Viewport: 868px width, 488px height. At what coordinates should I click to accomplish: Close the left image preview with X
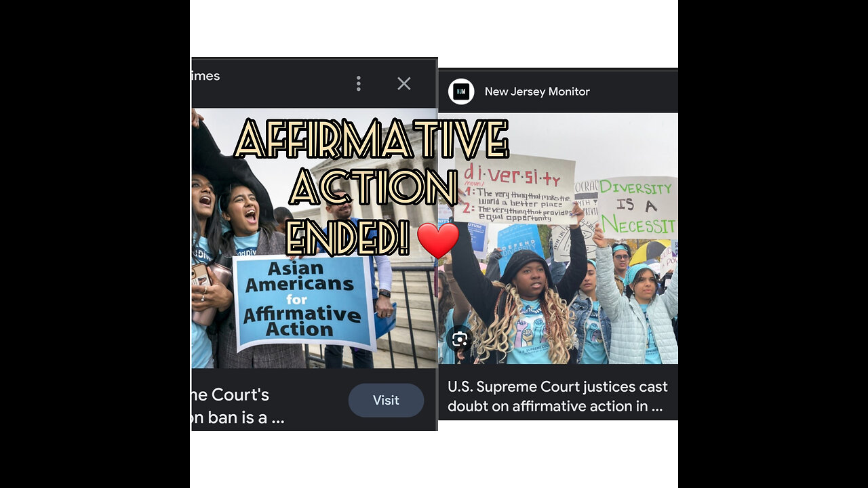tap(404, 83)
